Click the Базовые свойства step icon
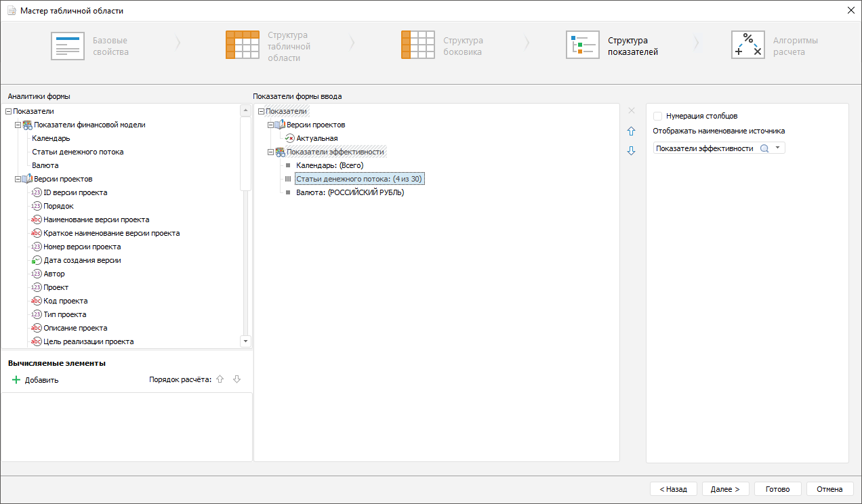This screenshot has height=504, width=862. [68, 45]
